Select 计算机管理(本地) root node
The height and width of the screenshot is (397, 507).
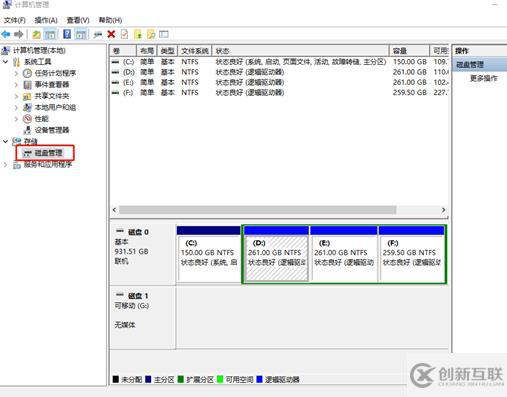coord(39,51)
